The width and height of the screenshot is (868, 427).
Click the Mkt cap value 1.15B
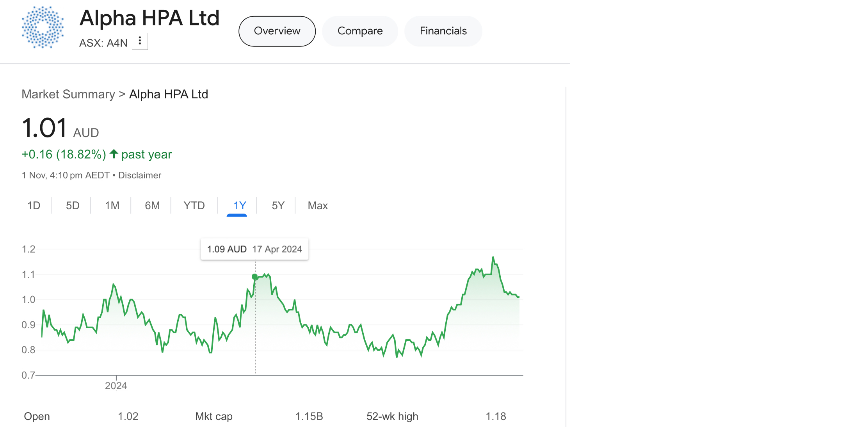pyautogui.click(x=309, y=416)
